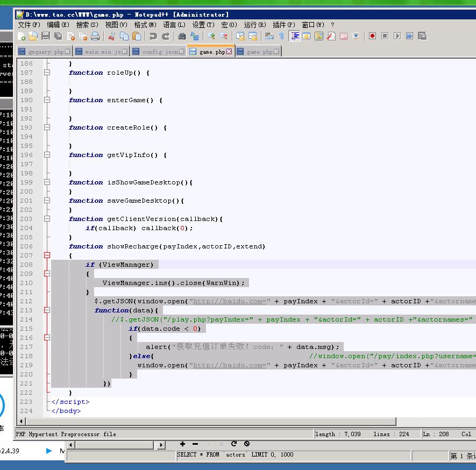
Task: Collapse the getVipInfo function fold marker
Action: coord(47,155)
